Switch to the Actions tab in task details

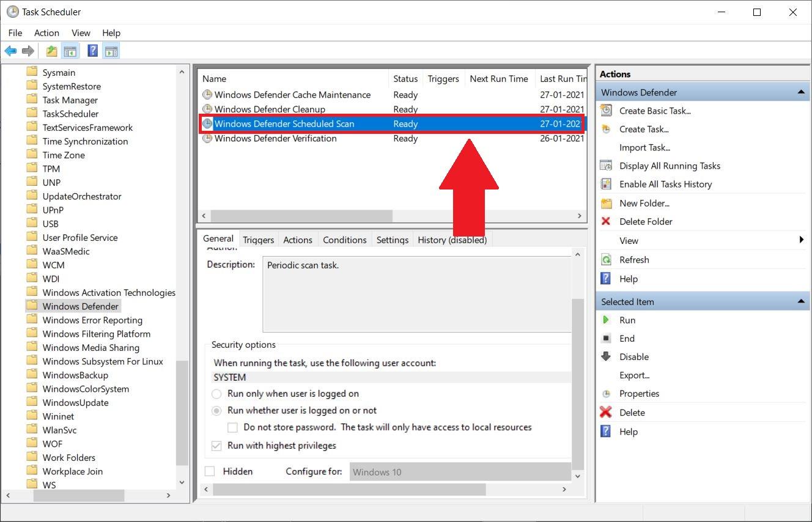coord(298,240)
